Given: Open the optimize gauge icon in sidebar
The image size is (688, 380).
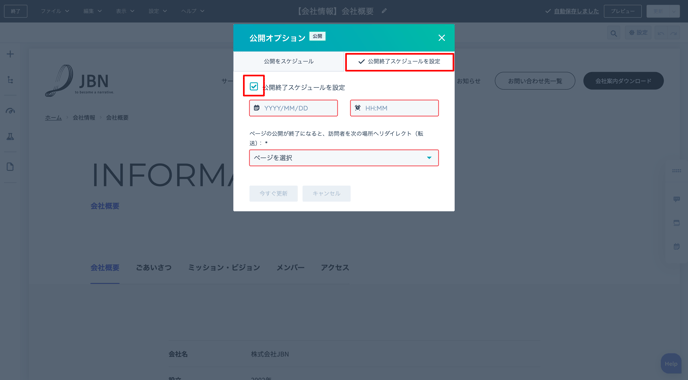Looking at the screenshot, I should point(10,111).
